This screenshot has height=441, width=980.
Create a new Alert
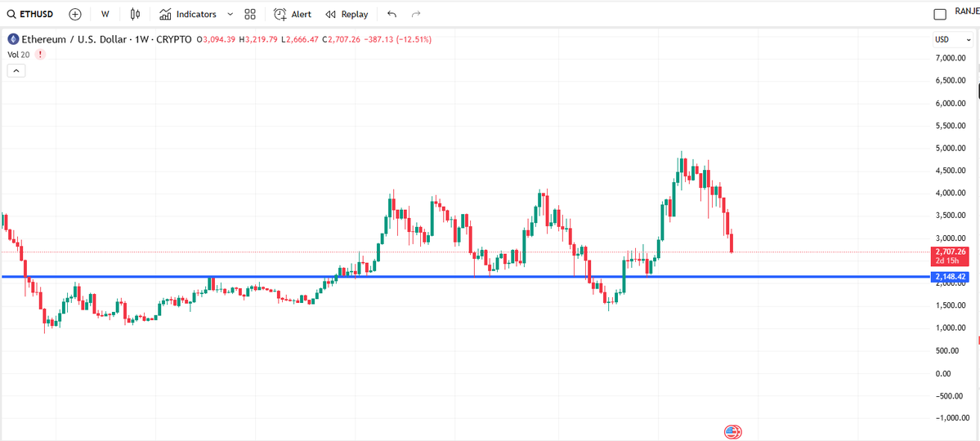click(293, 14)
